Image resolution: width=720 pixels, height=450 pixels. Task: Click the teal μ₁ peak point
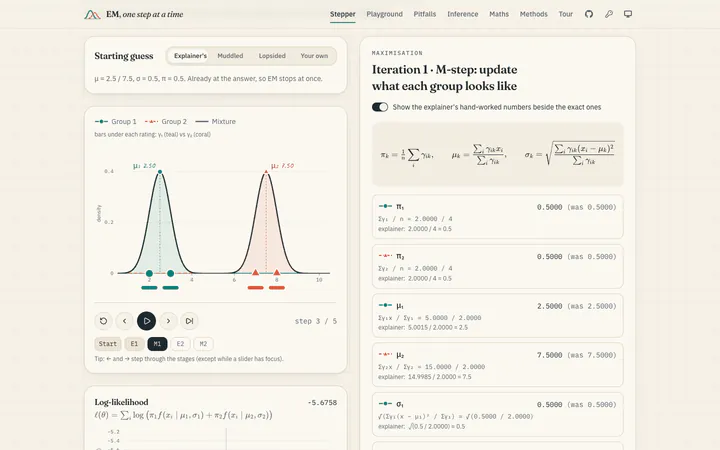(x=160, y=172)
